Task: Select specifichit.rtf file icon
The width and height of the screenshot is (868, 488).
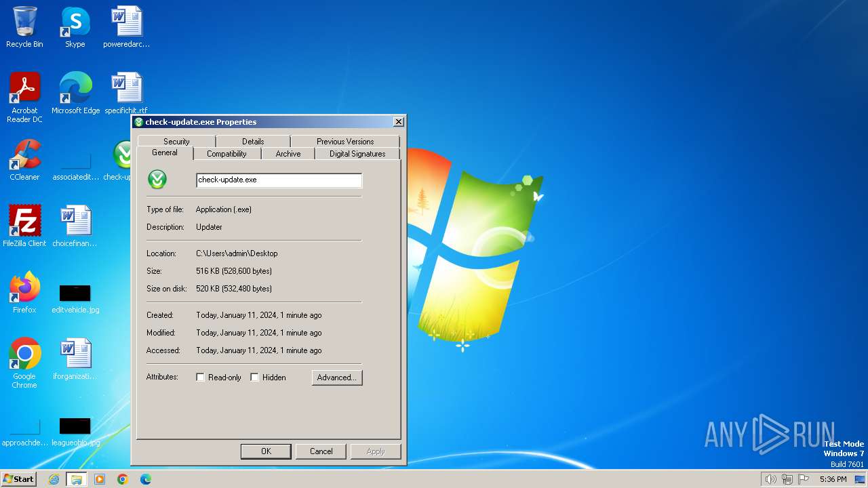Action: [127, 93]
